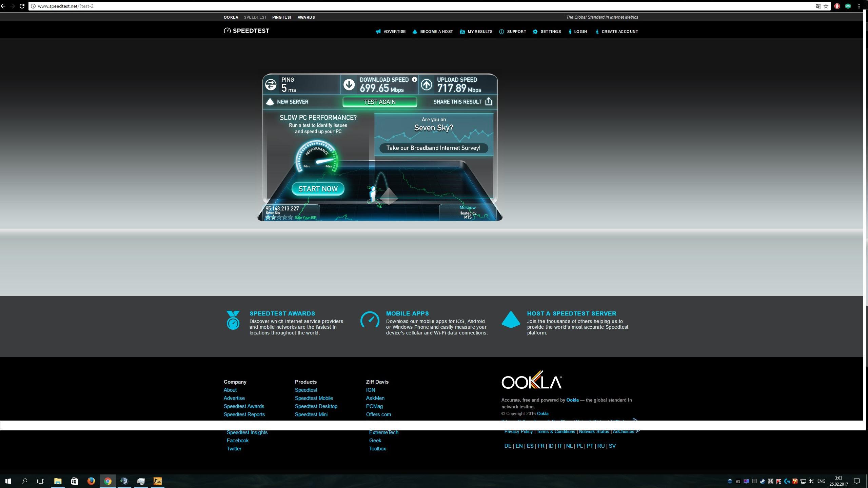Viewport: 868px width, 488px height.
Task: Open Firefox from the taskbar
Action: [91, 481]
